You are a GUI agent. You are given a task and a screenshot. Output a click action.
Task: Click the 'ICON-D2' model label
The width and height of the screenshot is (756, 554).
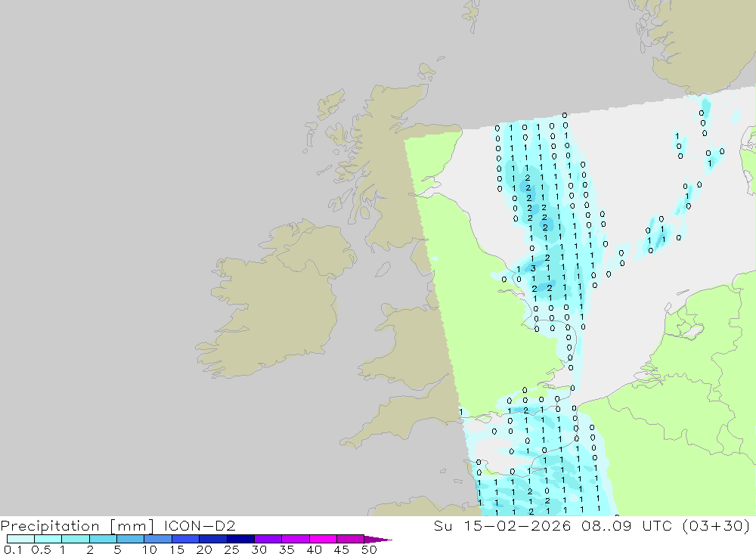pyautogui.click(x=200, y=525)
